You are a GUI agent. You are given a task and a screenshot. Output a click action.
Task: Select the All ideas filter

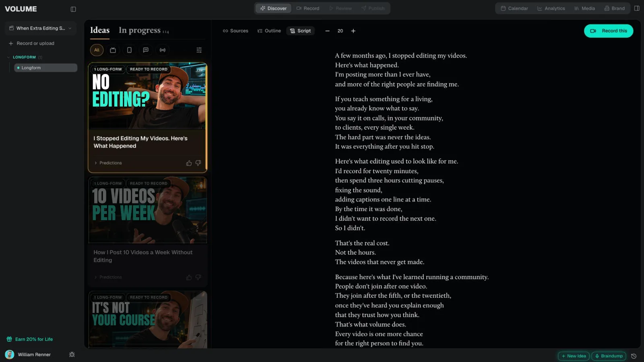pos(97,50)
